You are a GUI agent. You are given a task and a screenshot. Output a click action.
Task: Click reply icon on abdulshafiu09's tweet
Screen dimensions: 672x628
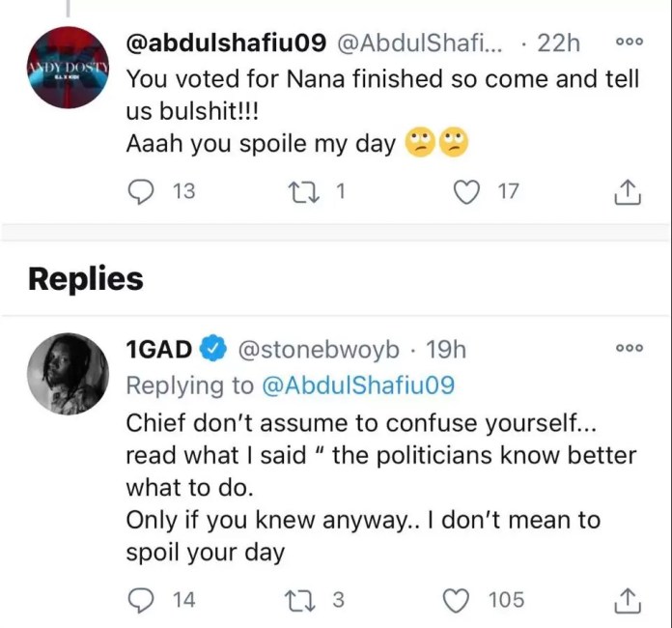[x=141, y=191]
